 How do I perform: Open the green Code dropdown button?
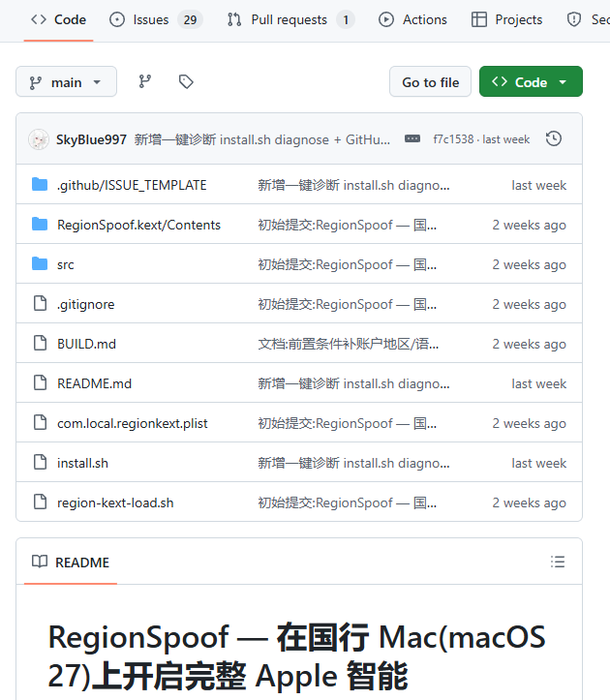pos(531,81)
